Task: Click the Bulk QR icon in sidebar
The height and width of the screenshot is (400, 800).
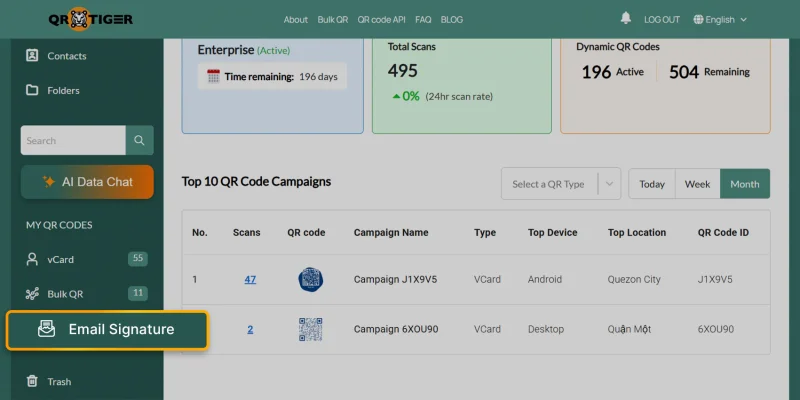Action: 32,294
